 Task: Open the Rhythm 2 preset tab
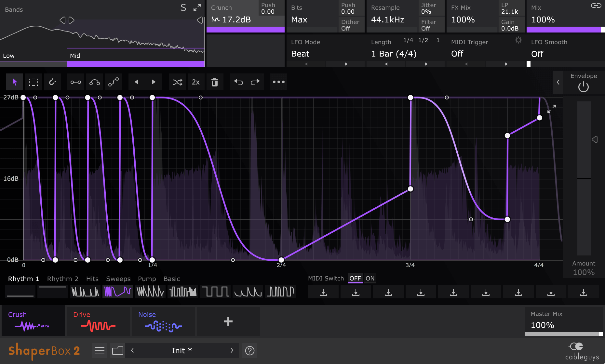tap(63, 279)
